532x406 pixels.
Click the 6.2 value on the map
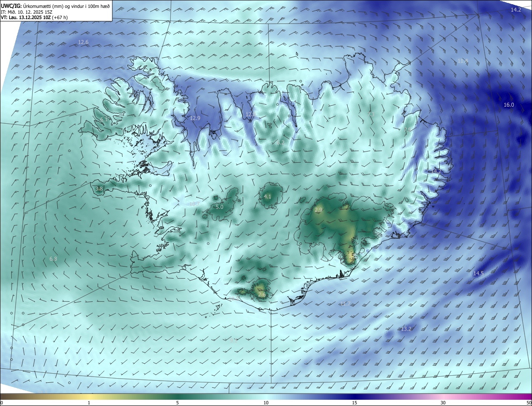[281, 142]
